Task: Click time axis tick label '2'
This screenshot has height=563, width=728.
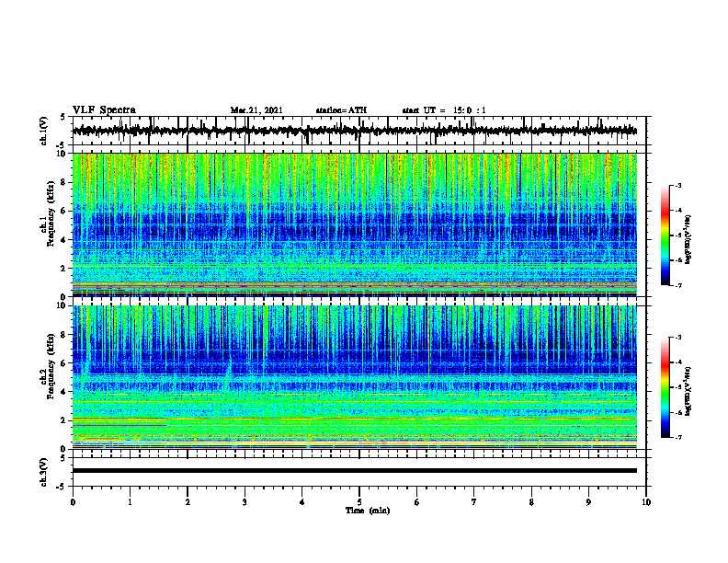Action: (188, 502)
